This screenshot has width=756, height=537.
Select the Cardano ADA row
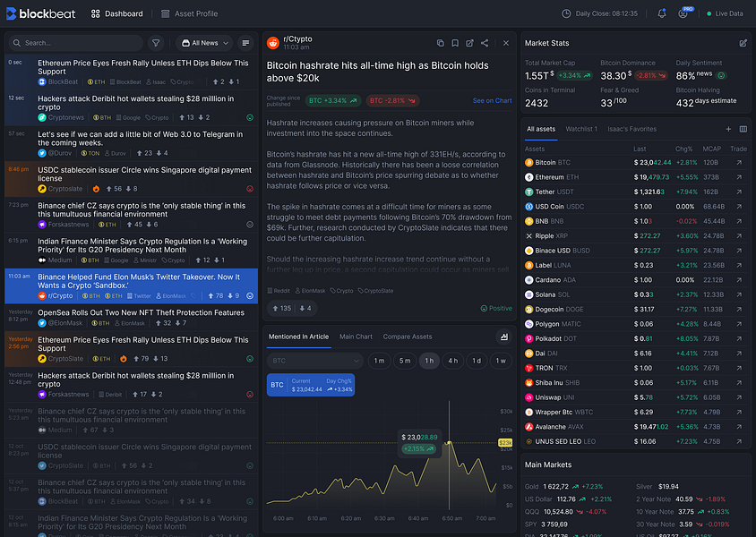[635, 280]
